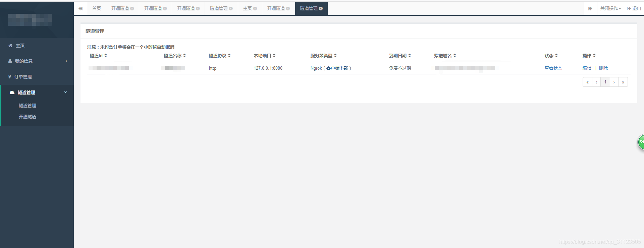Viewport: 644px width, 248px height.
Task: Close the 主页 tab using its x icon
Action: pyautogui.click(x=255, y=9)
